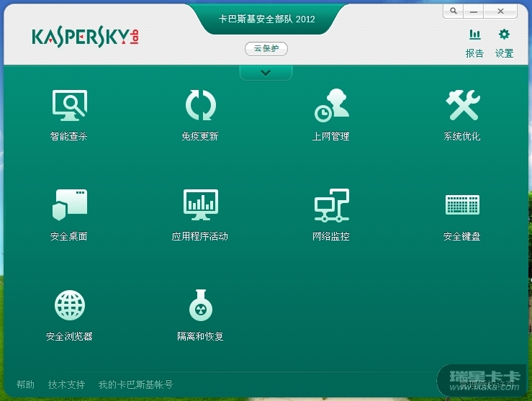Open the 帮助 help link
532x401 pixels.
point(25,384)
